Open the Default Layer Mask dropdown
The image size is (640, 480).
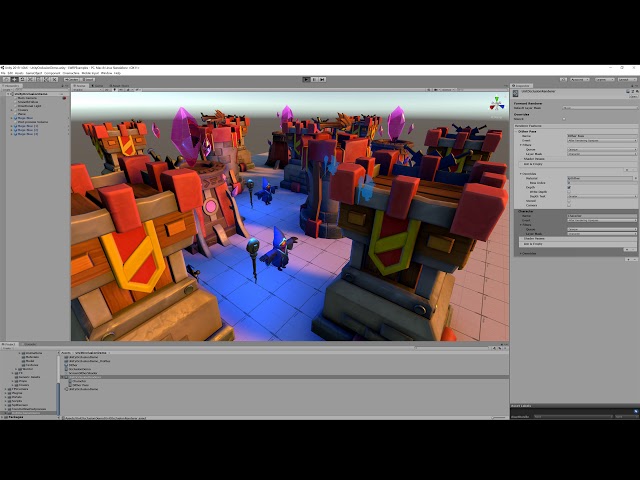tap(600, 108)
